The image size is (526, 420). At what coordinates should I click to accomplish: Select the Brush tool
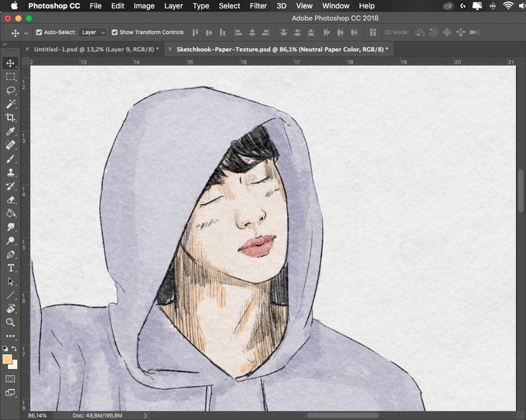[10, 159]
